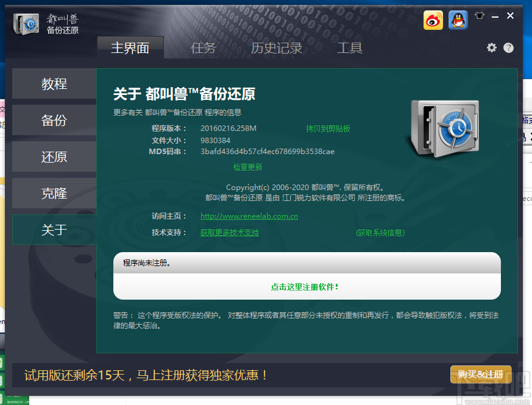Image resolution: width=532 pixels, height=405 pixels.
Task: Open the 历史记录 tab
Action: click(x=277, y=48)
